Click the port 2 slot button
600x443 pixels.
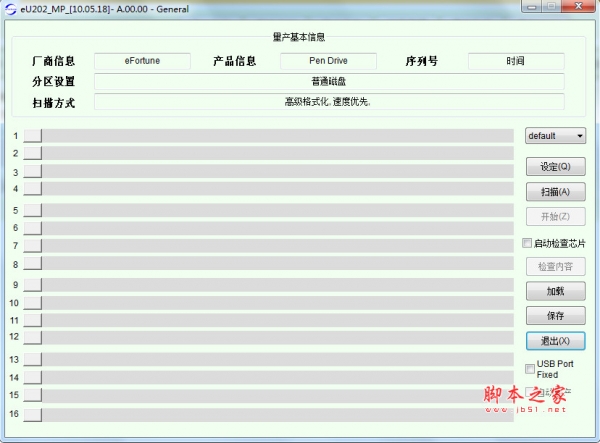(x=33, y=153)
